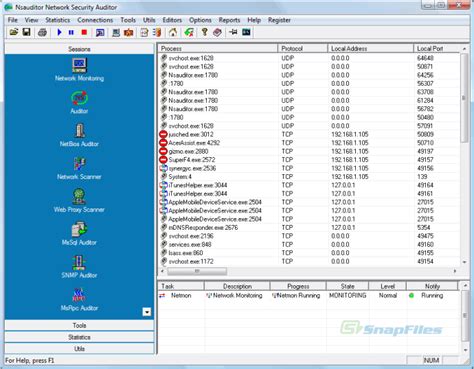Expand the Utils sidebar section

tap(79, 349)
